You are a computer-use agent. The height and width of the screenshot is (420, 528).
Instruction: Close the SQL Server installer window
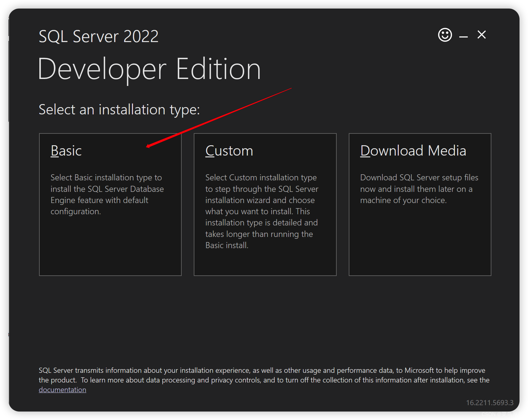(x=481, y=35)
